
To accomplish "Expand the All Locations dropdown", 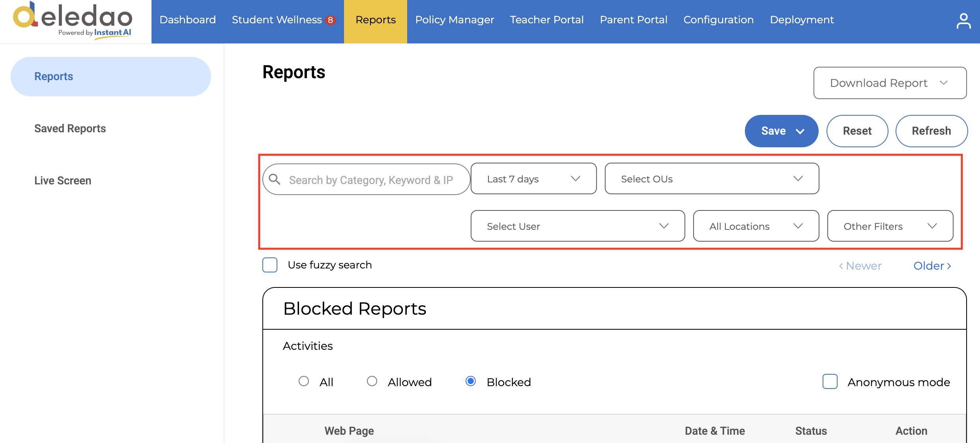I will [x=756, y=226].
